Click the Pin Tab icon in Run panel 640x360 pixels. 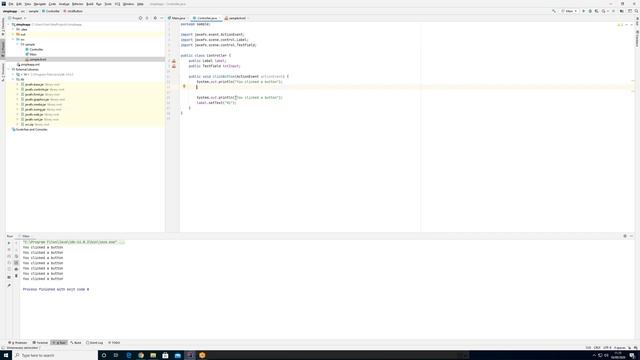tap(9, 285)
